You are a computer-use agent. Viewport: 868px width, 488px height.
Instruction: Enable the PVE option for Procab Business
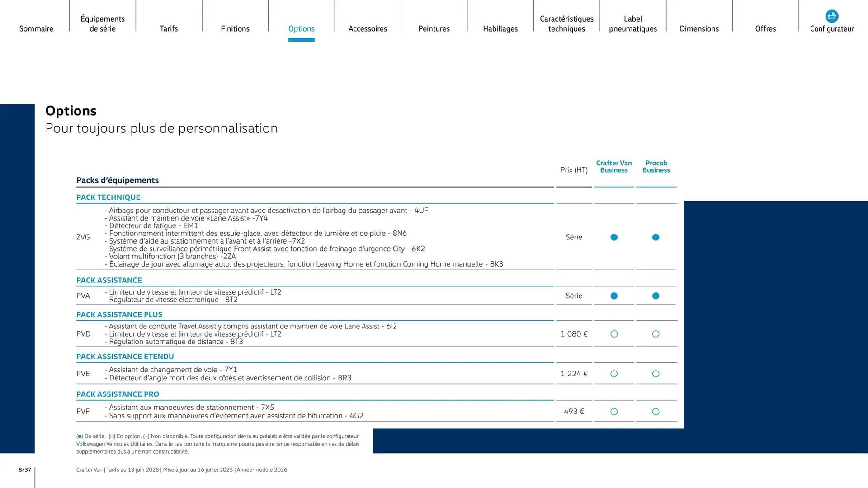click(656, 374)
